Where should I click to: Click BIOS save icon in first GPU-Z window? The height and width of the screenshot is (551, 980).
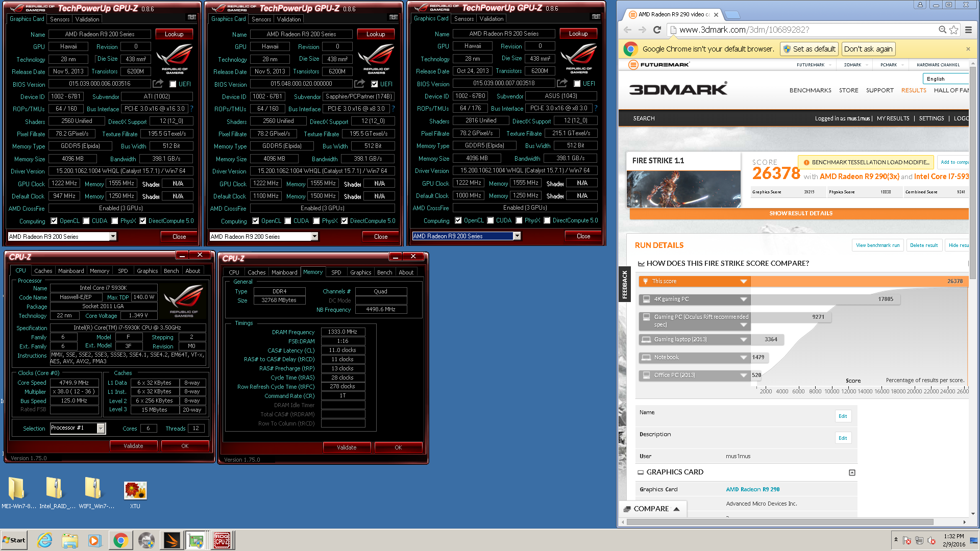(158, 84)
